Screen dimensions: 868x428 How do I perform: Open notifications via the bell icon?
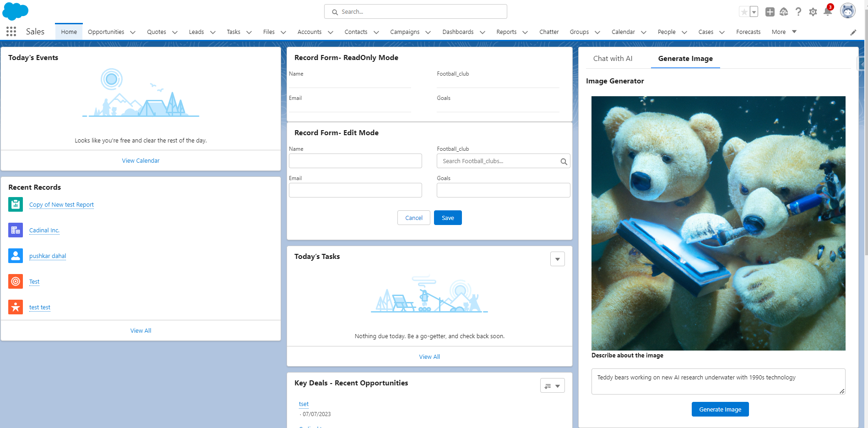point(828,12)
